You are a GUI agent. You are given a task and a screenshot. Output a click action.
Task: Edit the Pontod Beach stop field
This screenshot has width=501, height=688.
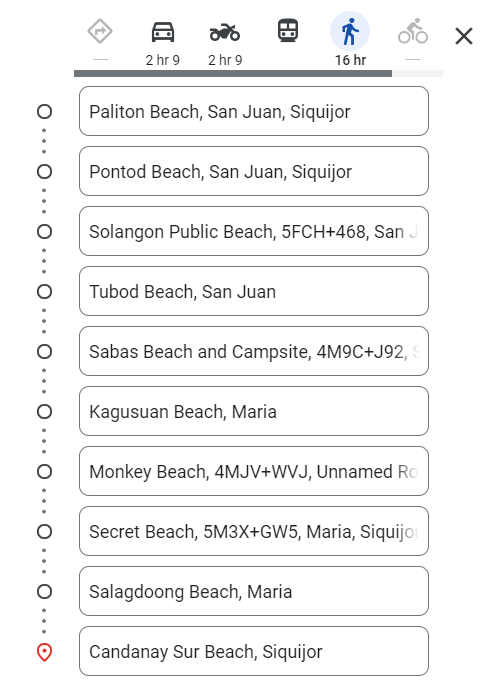pyautogui.click(x=254, y=171)
